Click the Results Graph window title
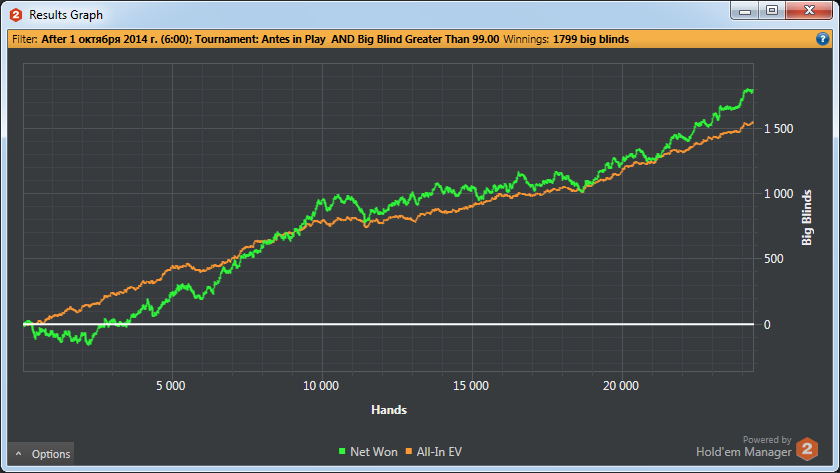Viewport: 840px width, 473px height. [66, 15]
